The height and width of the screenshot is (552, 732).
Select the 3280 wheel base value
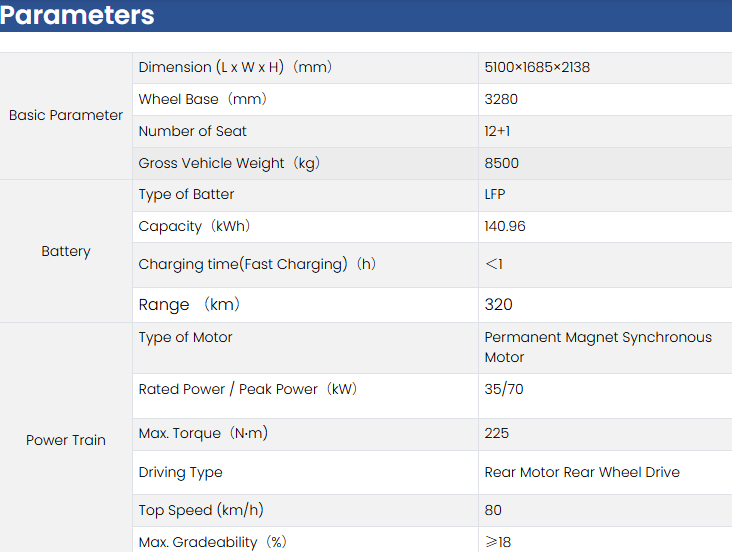point(501,100)
